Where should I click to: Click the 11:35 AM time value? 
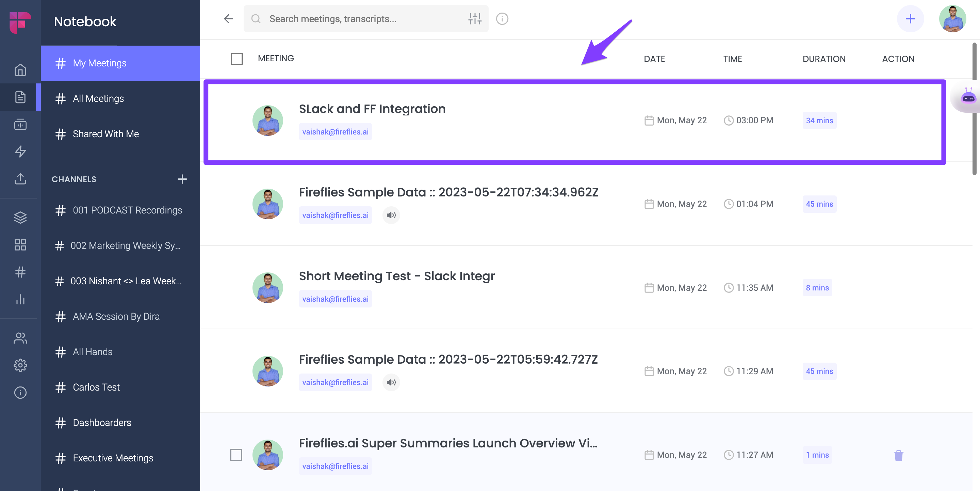(755, 288)
